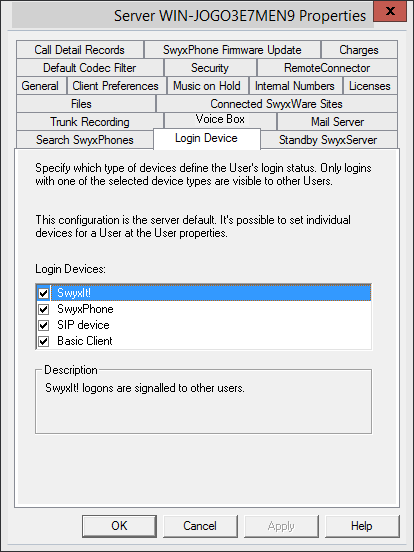The image size is (414, 552).
Task: Open the Call Detail Records tab
Action: [x=80, y=50]
